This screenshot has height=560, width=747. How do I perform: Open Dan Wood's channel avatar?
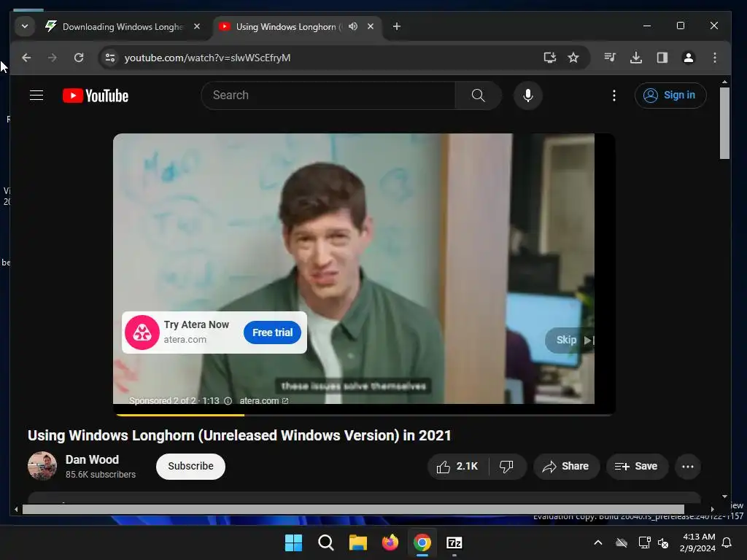click(x=42, y=466)
